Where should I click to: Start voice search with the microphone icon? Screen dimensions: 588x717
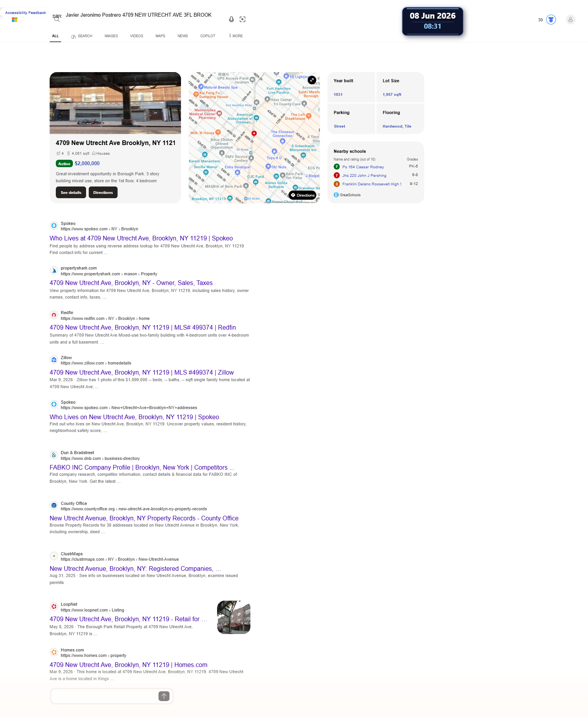pyautogui.click(x=231, y=19)
